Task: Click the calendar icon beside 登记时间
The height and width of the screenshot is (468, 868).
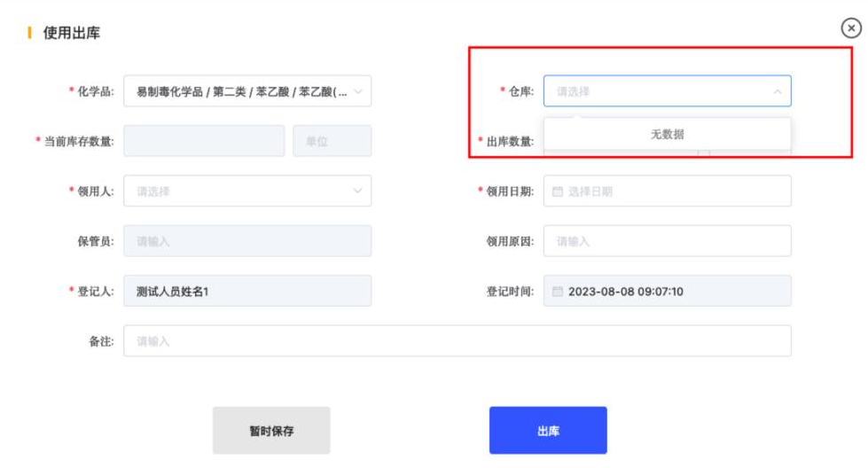Action: (x=558, y=292)
